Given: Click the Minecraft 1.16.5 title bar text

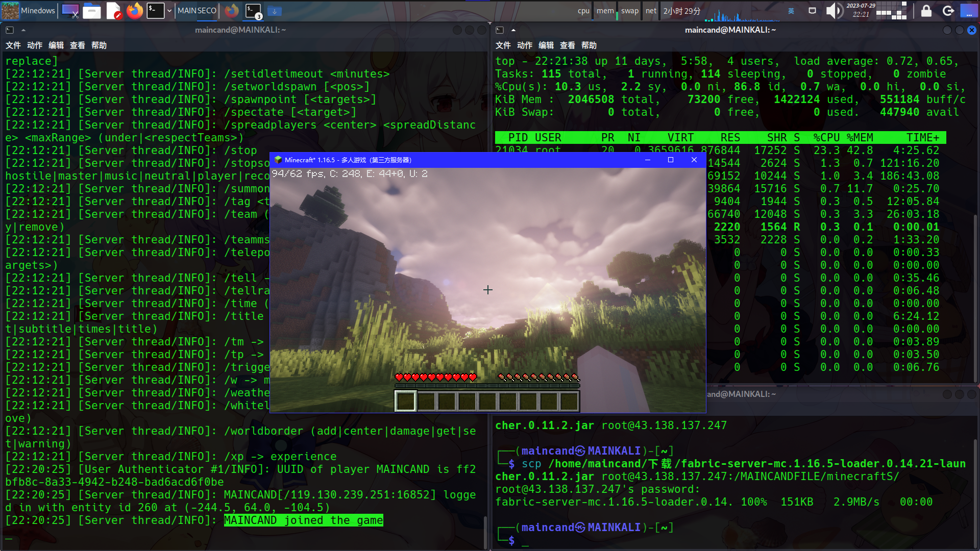Looking at the screenshot, I should coord(348,160).
